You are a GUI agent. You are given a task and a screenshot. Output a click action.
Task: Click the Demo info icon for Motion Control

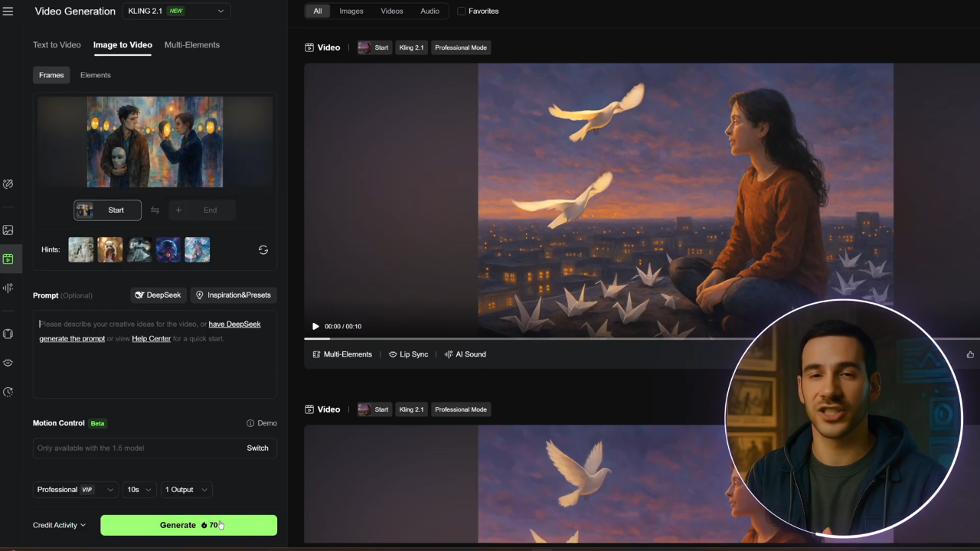coord(250,423)
